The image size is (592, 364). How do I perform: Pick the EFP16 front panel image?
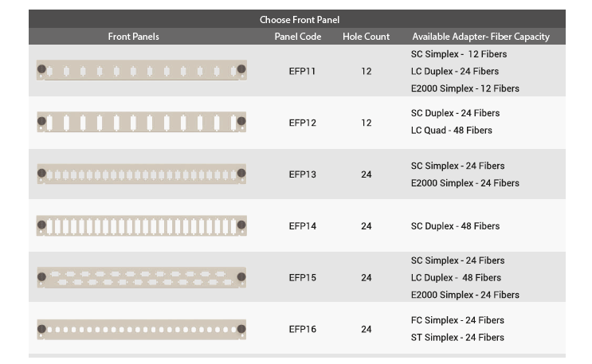(141, 329)
